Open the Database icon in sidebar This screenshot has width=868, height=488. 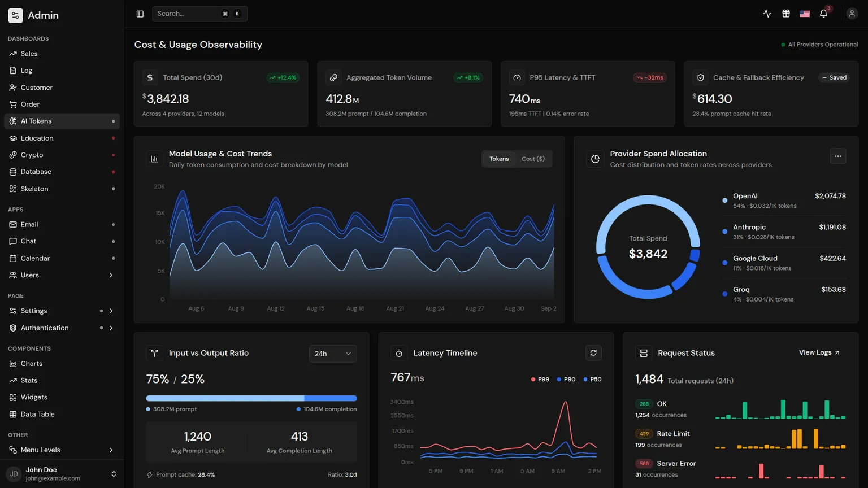point(13,172)
